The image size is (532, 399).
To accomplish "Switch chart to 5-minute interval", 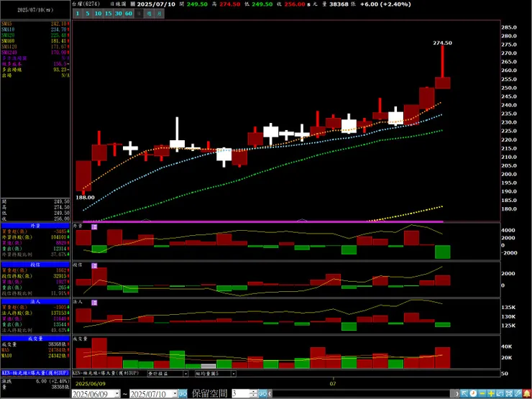I will point(88,14).
